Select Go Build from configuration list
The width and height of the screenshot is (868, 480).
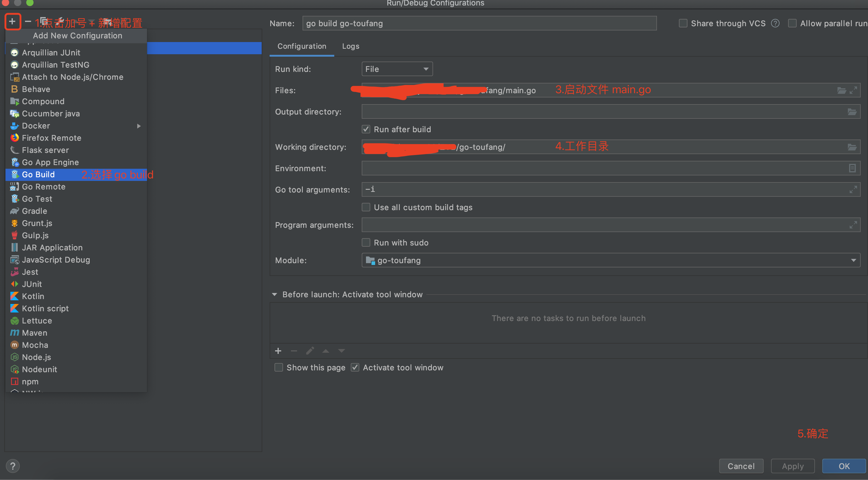tap(38, 174)
